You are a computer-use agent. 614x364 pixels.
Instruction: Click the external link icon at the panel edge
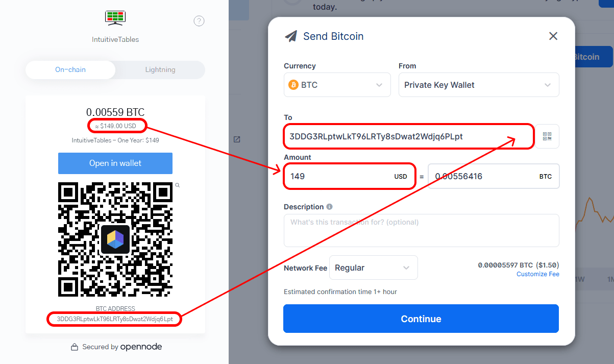pos(236,139)
